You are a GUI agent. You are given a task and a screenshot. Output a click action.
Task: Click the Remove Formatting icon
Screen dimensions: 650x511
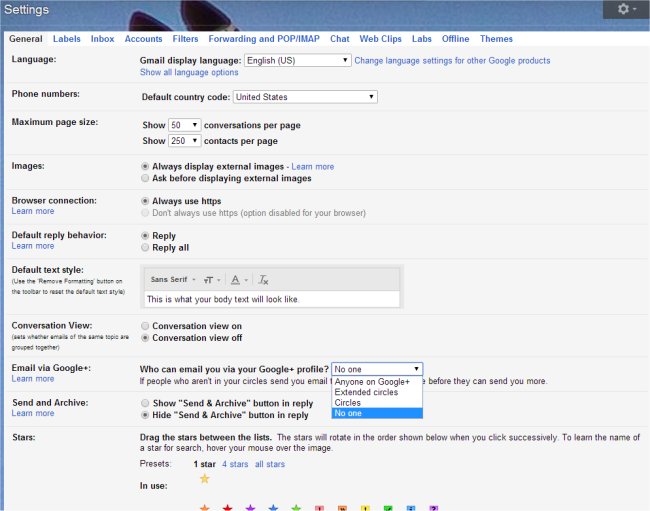(x=263, y=280)
